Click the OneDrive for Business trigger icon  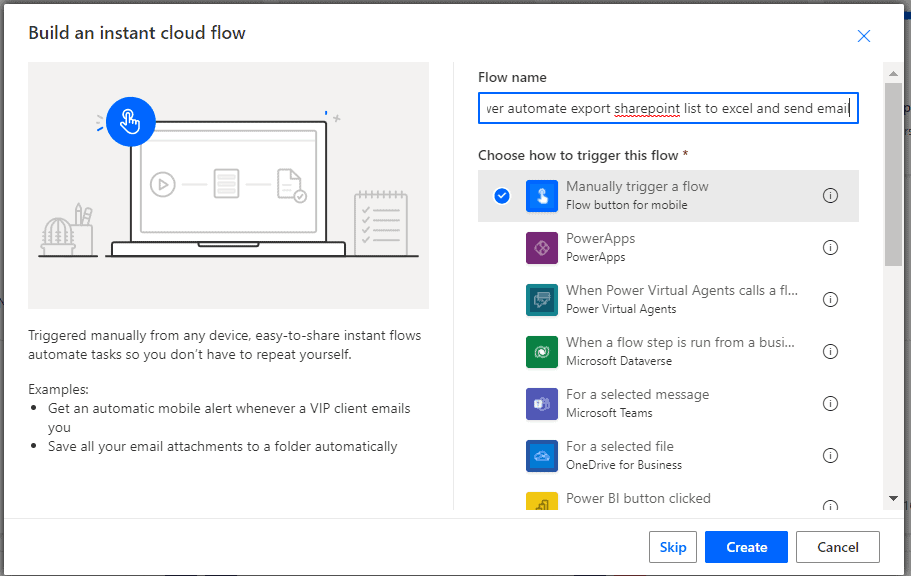541,456
